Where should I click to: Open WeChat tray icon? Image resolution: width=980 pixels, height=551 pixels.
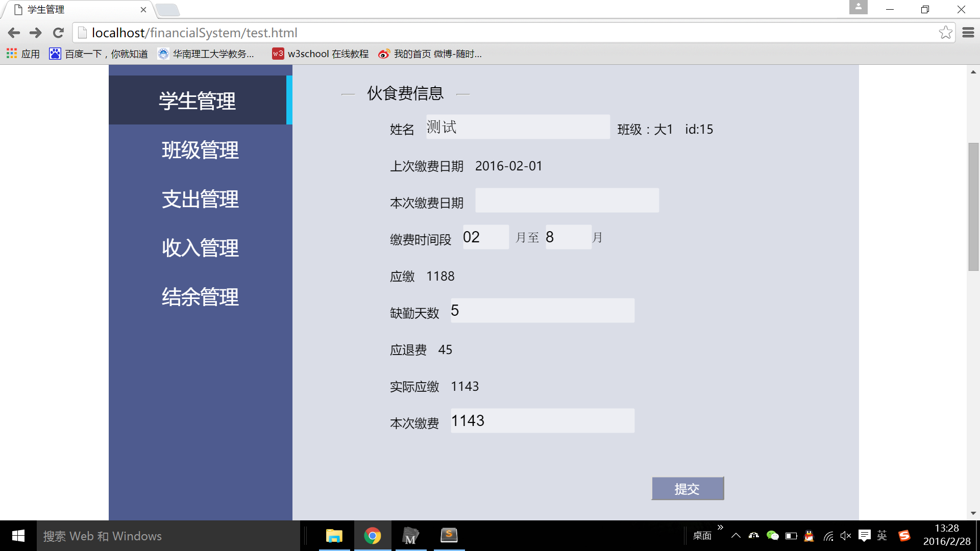click(772, 536)
